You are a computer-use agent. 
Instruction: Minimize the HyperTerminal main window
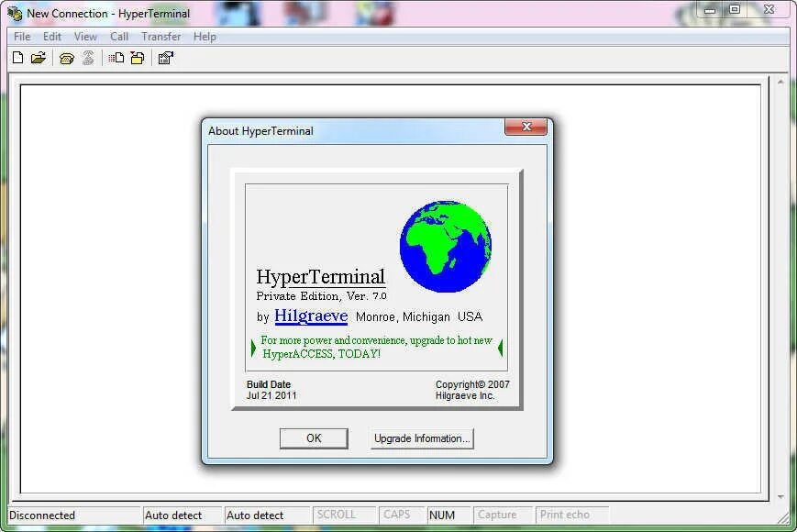point(710,10)
